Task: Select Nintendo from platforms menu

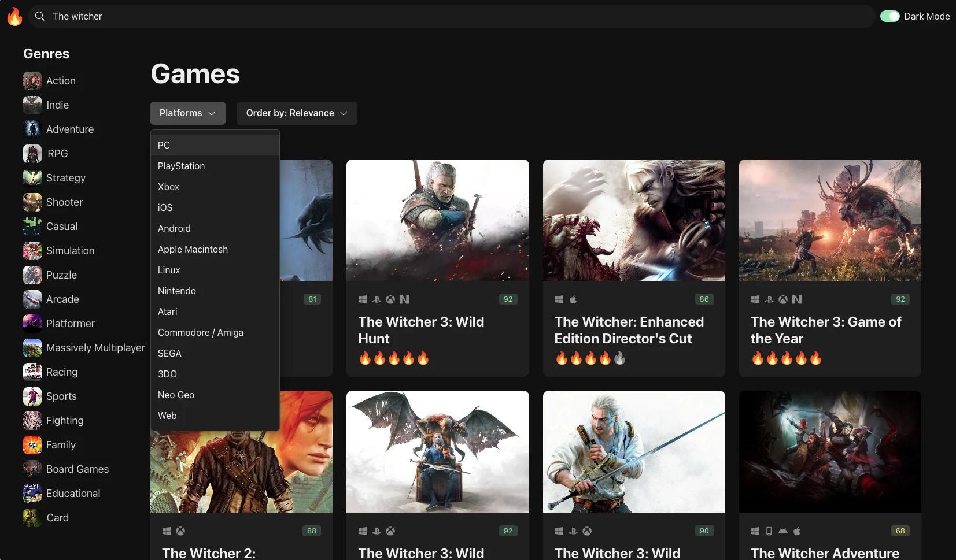Action: coord(215,291)
